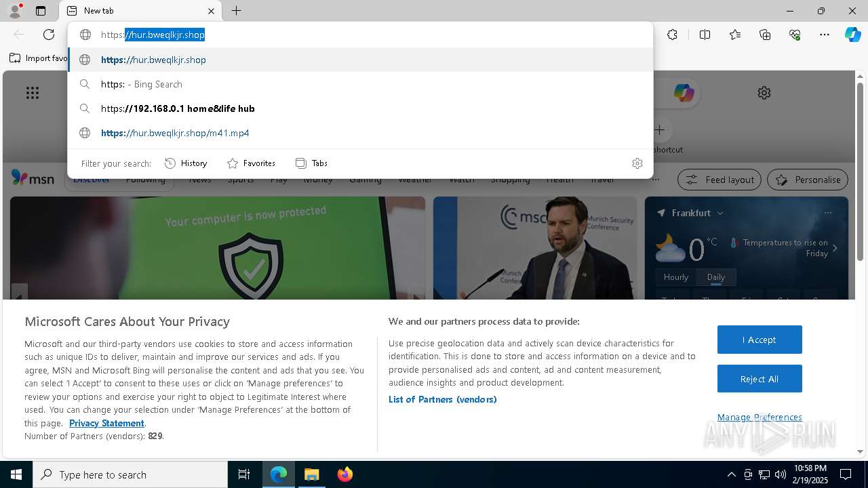Click Reject All cookie button
Screen dimensions: 868x488
click(759, 379)
